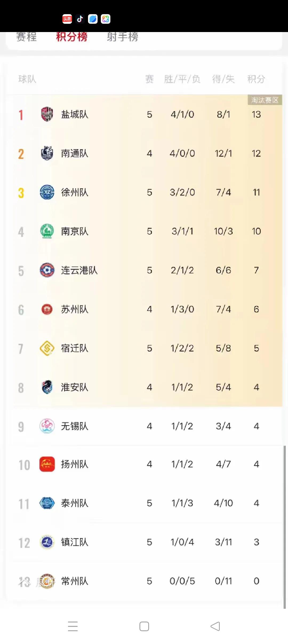This screenshot has width=288, height=644.
Task: Select the 徐州队 blue badge icon
Action: (x=47, y=192)
